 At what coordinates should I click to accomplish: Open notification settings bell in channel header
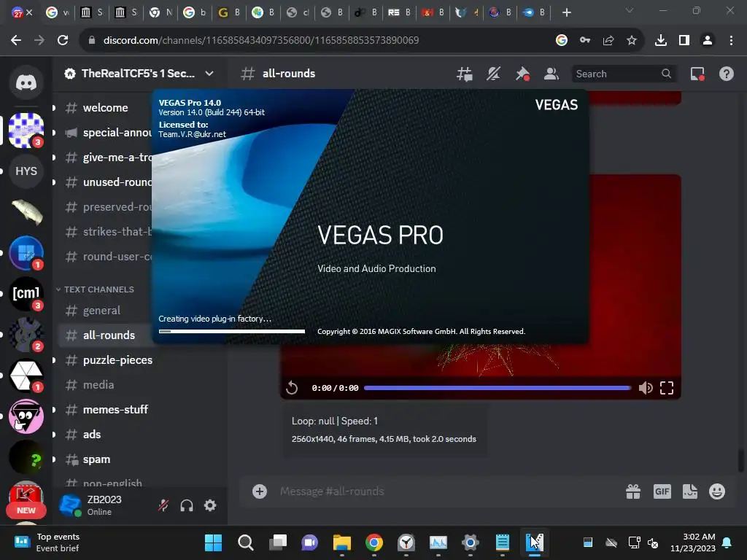point(493,74)
